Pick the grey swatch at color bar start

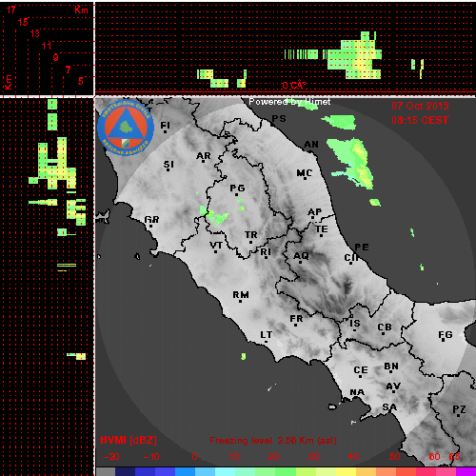point(106,472)
